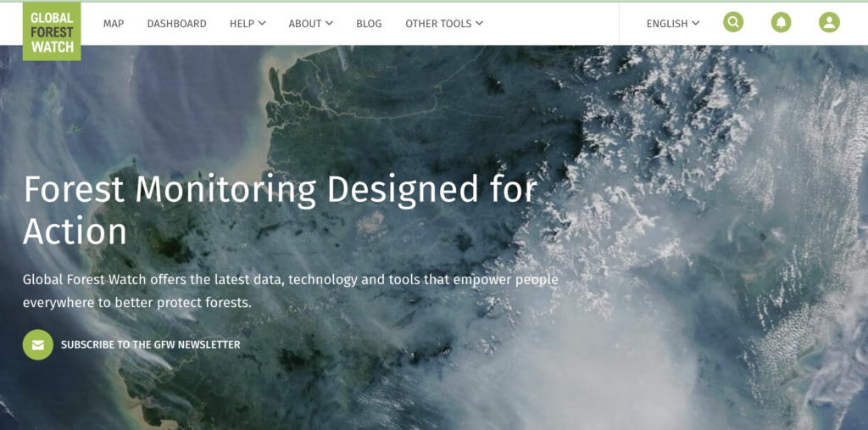This screenshot has width=868, height=430.
Task: Click Subscribe to the GFW Newsletter text
Action: (150, 345)
